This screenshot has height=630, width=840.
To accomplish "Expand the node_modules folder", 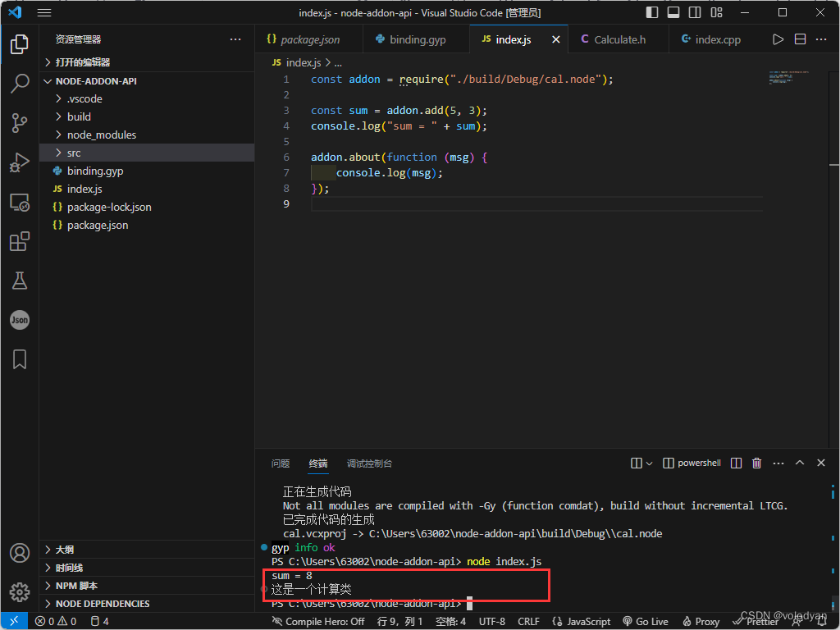I will tap(147, 135).
